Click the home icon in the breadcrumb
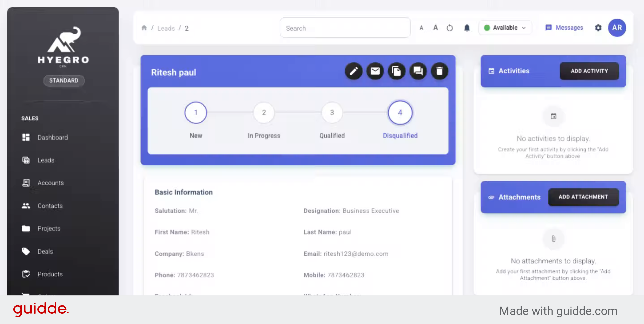Viewport: 644px width, 324px height. pos(144,28)
